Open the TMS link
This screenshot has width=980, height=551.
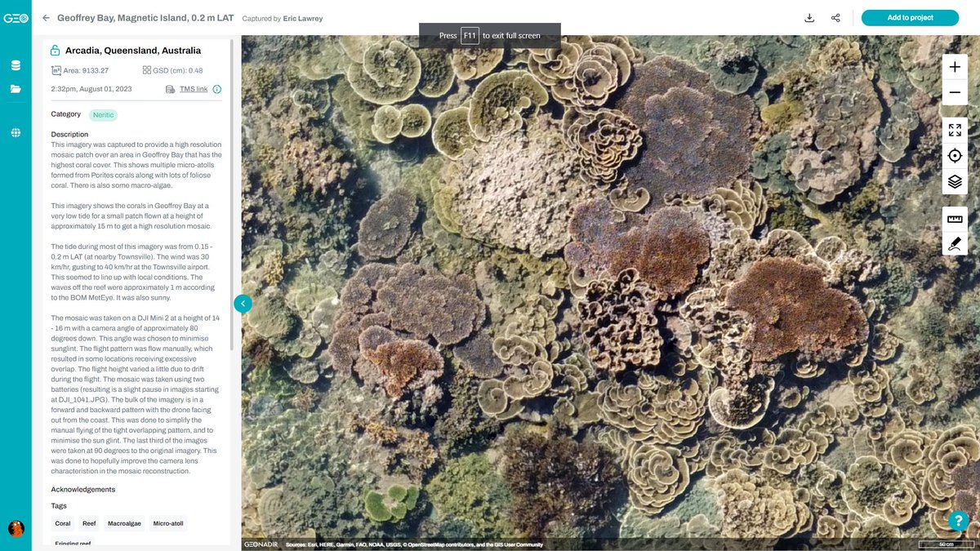pos(194,89)
